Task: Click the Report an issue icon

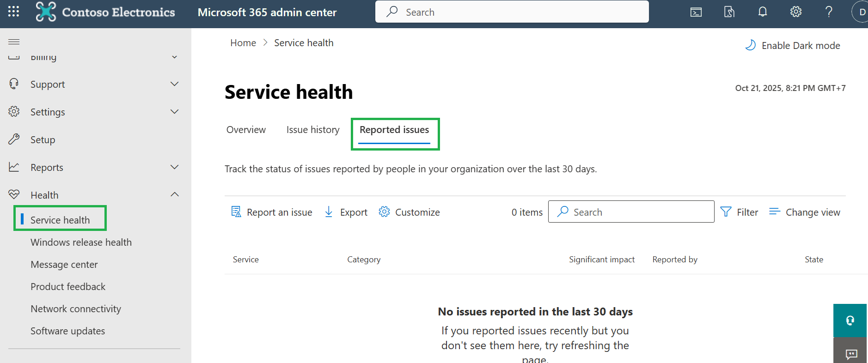Action: click(236, 212)
